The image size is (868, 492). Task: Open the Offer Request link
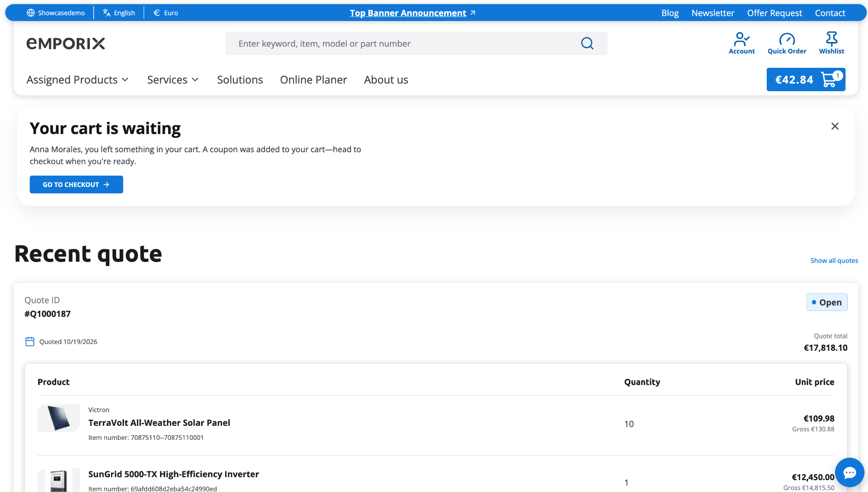click(x=774, y=13)
